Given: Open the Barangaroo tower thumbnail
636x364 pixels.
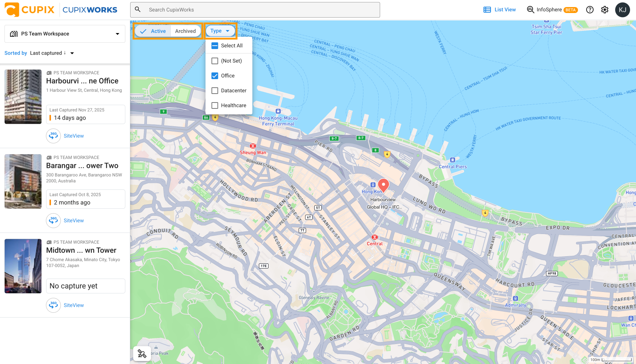Looking at the screenshot, I should click(23, 181).
